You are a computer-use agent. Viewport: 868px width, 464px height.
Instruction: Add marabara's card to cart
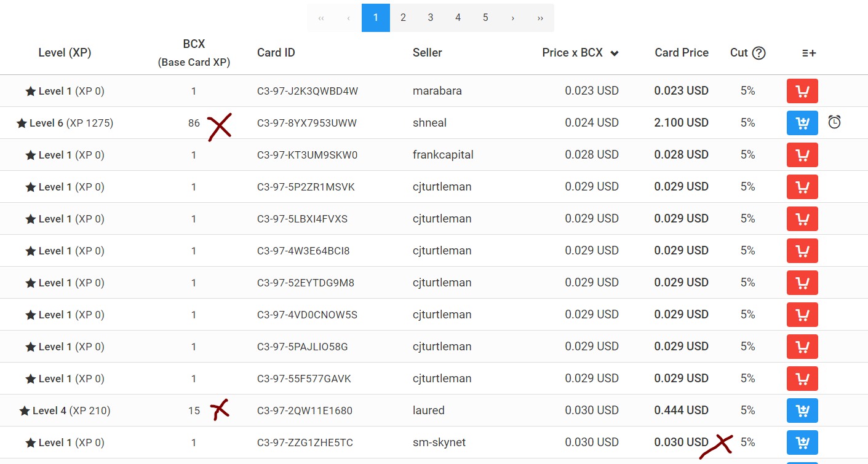coord(802,91)
